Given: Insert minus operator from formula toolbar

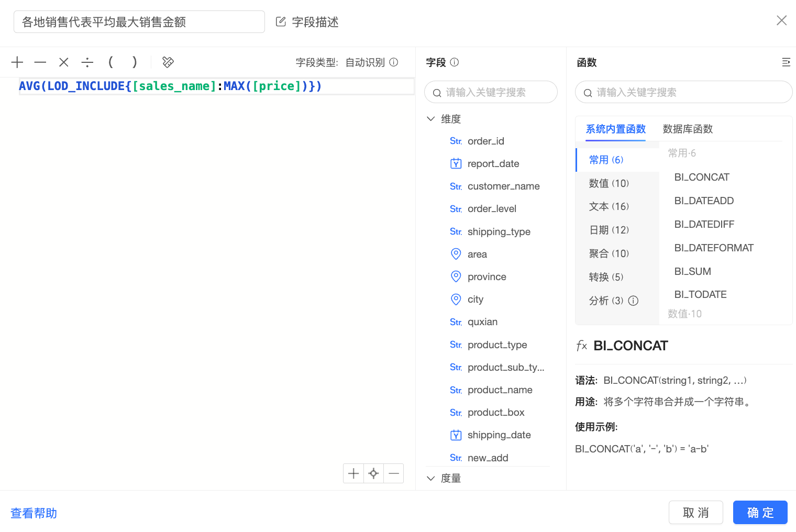Looking at the screenshot, I should [40, 62].
